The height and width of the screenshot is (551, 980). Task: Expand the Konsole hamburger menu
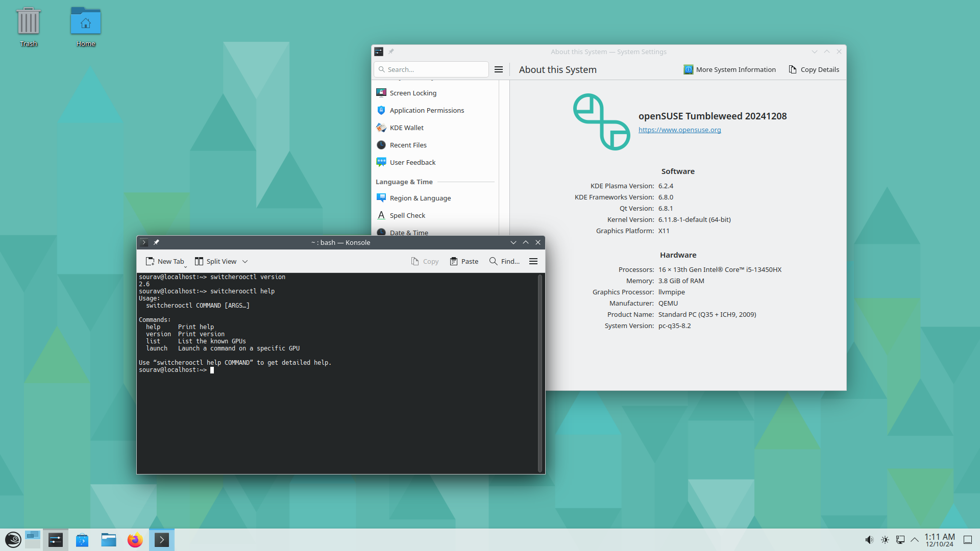point(533,260)
